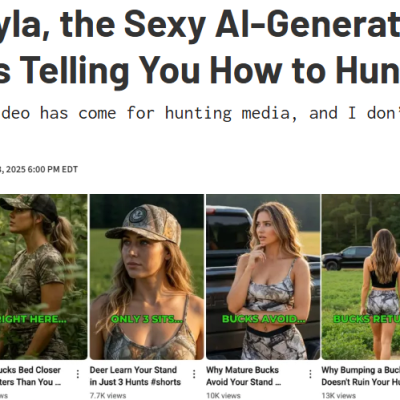Open the camo t-shirt woman in woods thumbnail
The height and width of the screenshot is (400, 400).
[x=44, y=277]
